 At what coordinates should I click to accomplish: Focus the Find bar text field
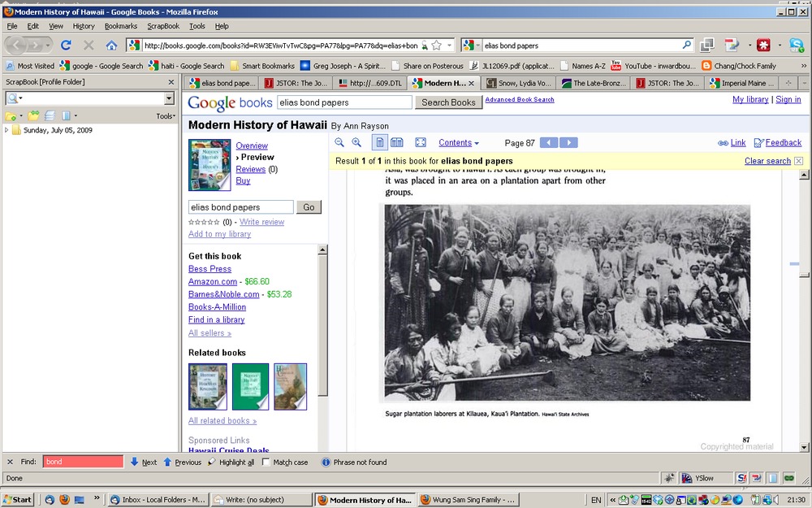click(x=83, y=462)
